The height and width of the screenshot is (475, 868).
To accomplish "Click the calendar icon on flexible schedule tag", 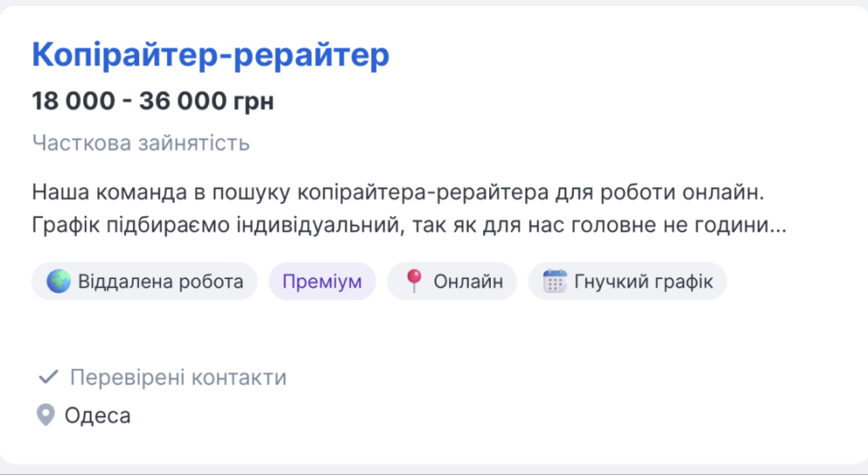I will [554, 282].
